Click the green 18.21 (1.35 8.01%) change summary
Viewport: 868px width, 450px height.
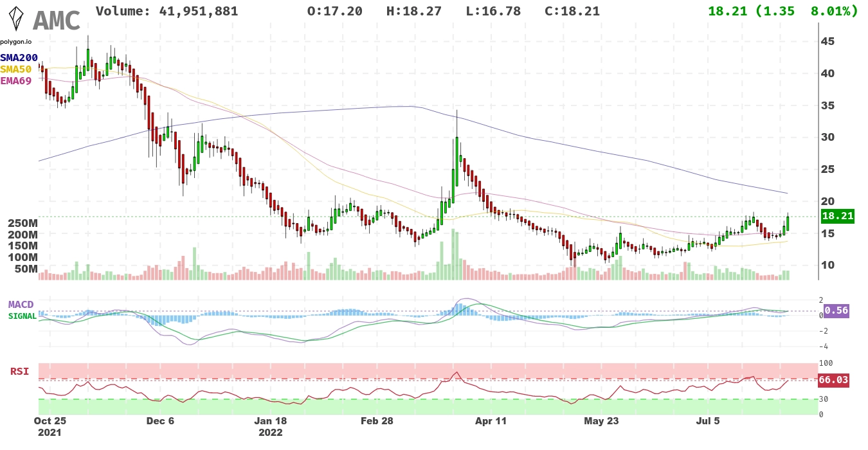tap(782, 11)
